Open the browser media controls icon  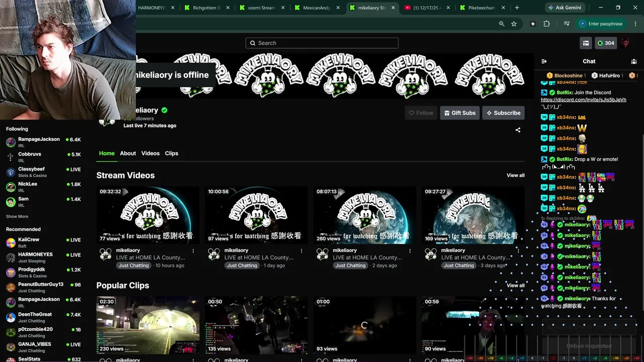pos(567,24)
